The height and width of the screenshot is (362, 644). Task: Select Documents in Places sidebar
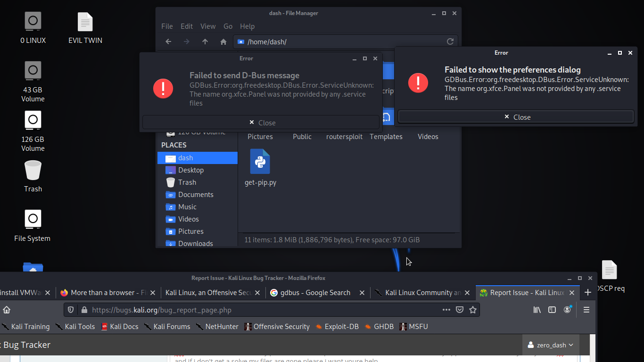pyautogui.click(x=196, y=195)
